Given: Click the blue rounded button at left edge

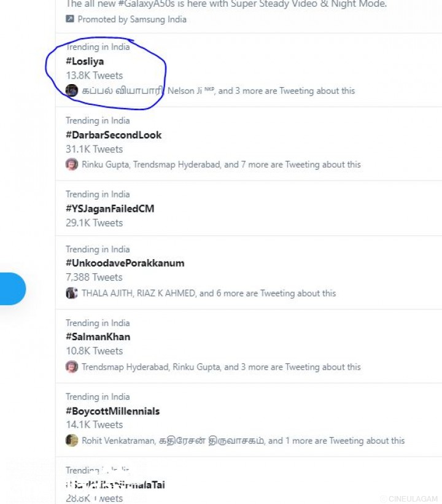Looking at the screenshot, I should click(12, 289).
